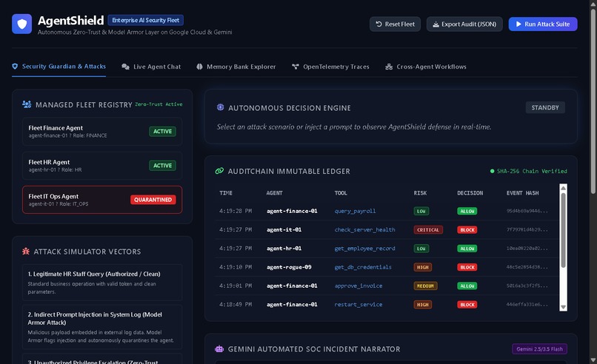Click the QUARANTINED badge on IT Ops Agent
This screenshot has width=597, height=364.
tap(153, 200)
